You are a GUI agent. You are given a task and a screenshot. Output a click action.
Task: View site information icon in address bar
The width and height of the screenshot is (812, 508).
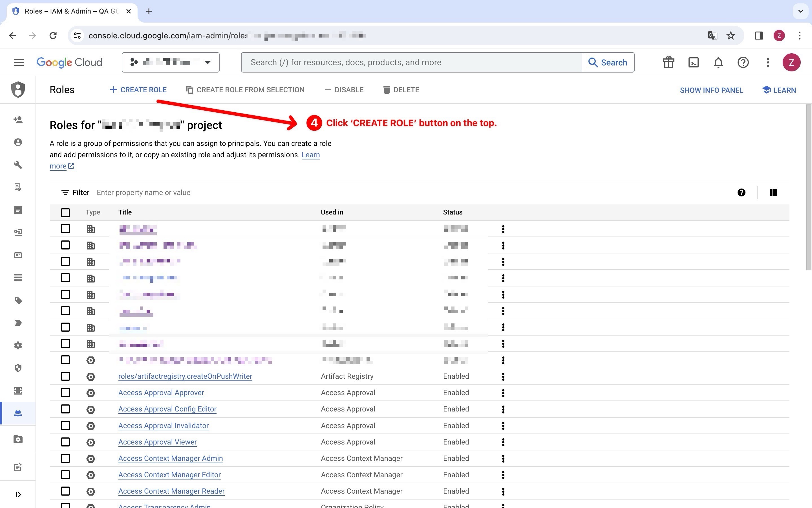click(77, 35)
